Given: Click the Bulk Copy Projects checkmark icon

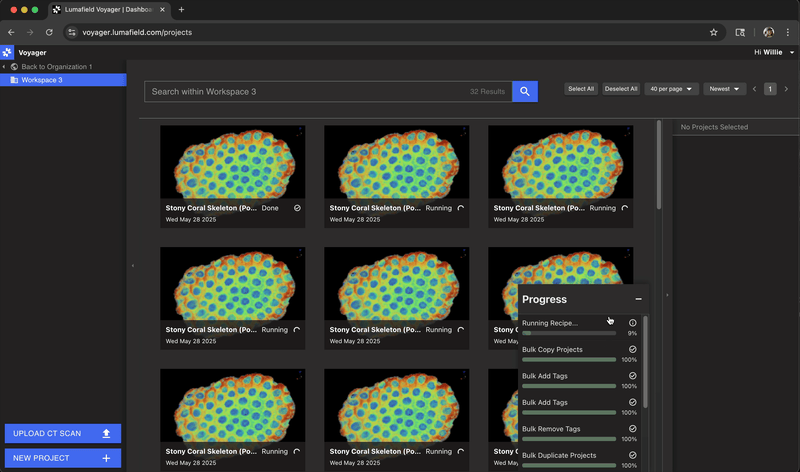Looking at the screenshot, I should [x=633, y=350].
